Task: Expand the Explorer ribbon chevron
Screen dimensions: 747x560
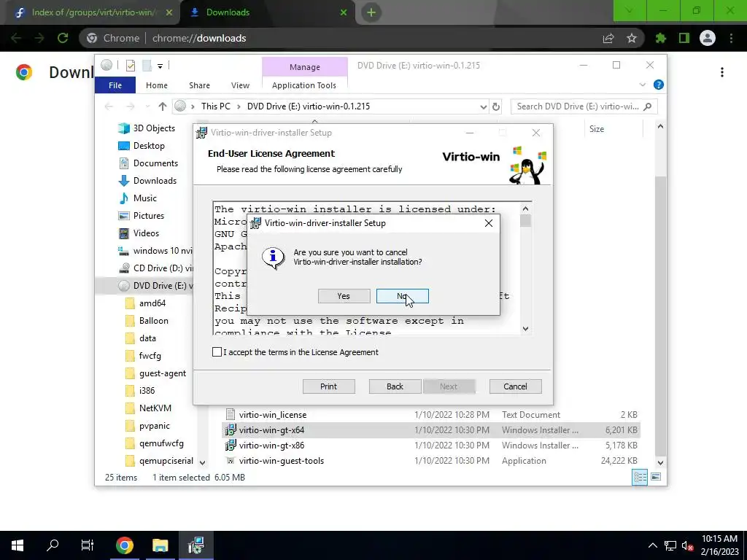Action: click(642, 85)
